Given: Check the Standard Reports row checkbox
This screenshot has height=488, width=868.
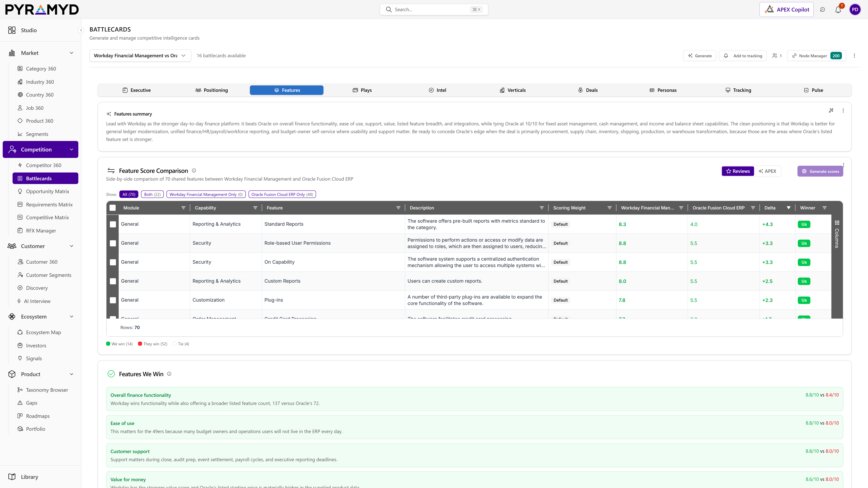Looking at the screenshot, I should click(x=113, y=224).
